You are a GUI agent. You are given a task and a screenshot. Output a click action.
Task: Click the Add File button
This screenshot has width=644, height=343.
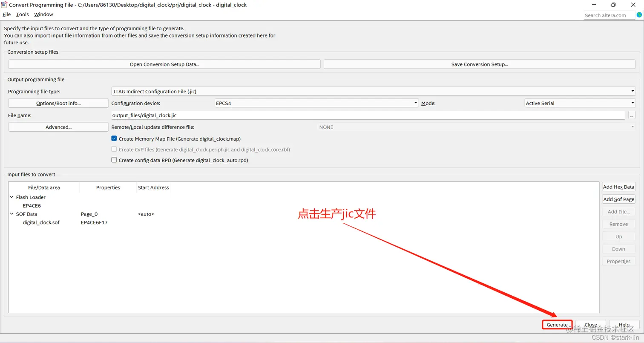click(618, 211)
